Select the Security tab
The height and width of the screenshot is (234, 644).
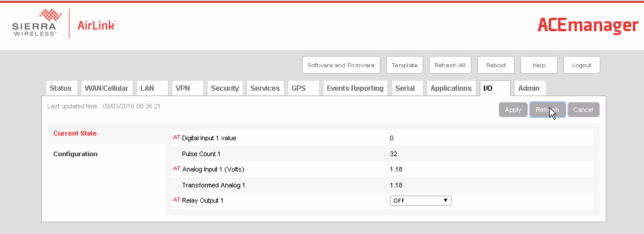pyautogui.click(x=225, y=88)
